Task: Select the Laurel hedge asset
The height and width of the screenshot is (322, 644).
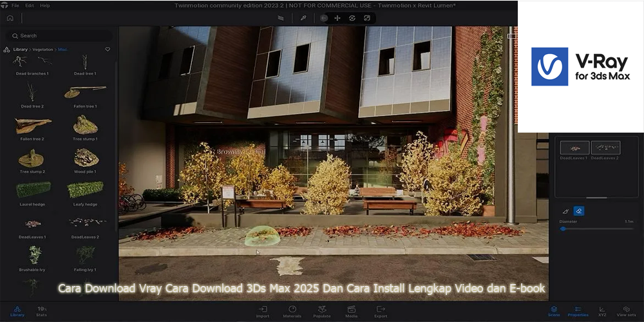Action: click(x=32, y=193)
